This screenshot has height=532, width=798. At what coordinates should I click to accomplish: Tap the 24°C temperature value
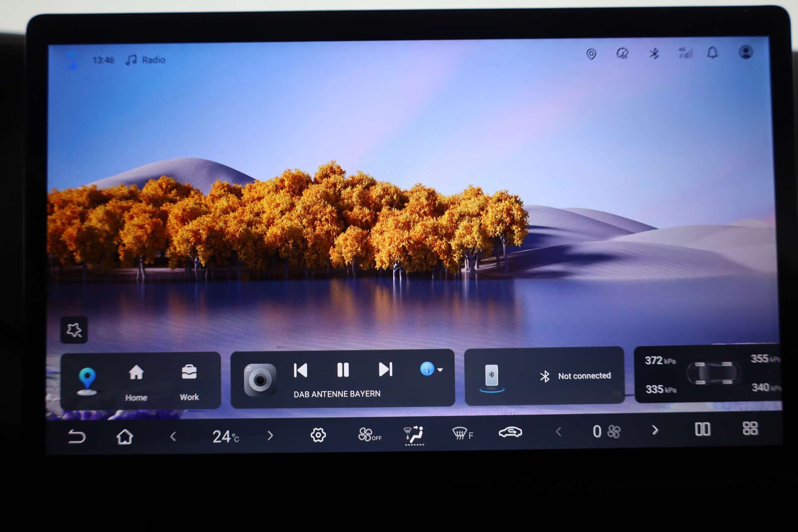(225, 436)
